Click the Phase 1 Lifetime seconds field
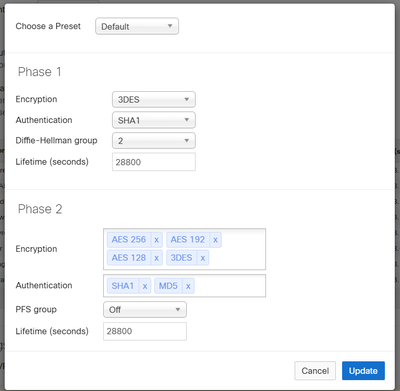The height and width of the screenshot is (391, 400). [154, 162]
